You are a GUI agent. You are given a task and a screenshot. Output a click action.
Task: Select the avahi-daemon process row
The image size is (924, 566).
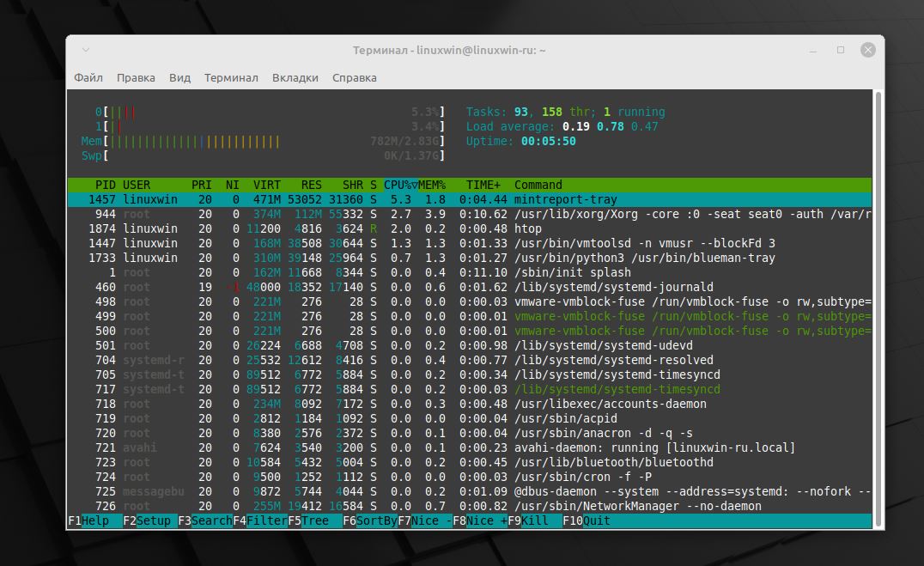[x=470, y=448]
